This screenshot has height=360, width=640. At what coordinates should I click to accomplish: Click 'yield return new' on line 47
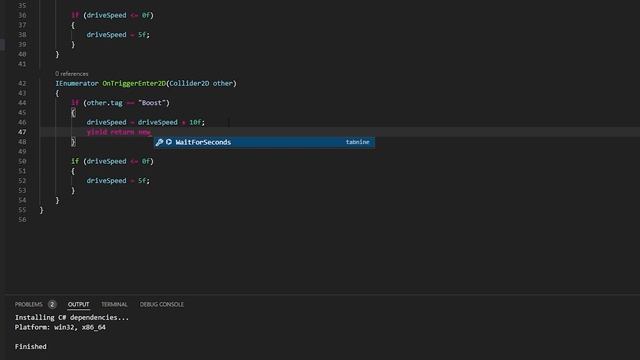click(x=119, y=132)
